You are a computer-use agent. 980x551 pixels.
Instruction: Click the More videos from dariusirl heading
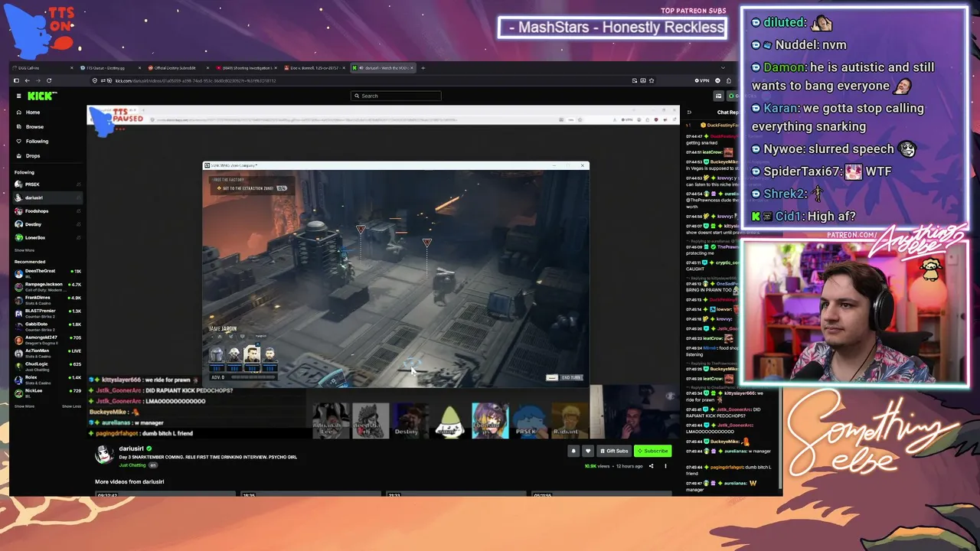click(129, 481)
